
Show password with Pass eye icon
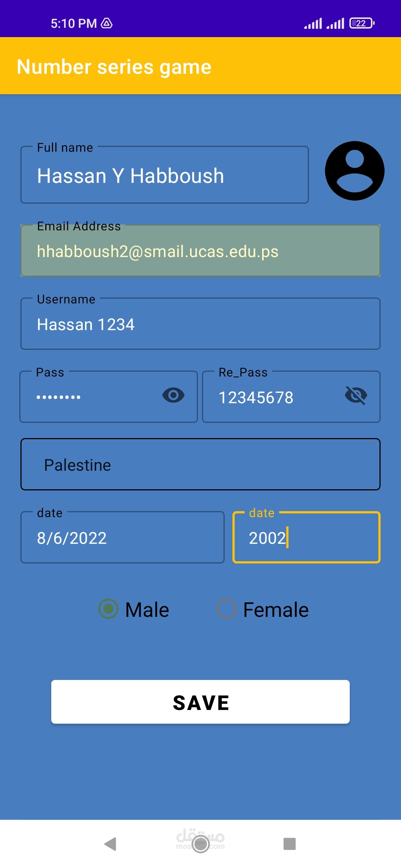pos(173,395)
